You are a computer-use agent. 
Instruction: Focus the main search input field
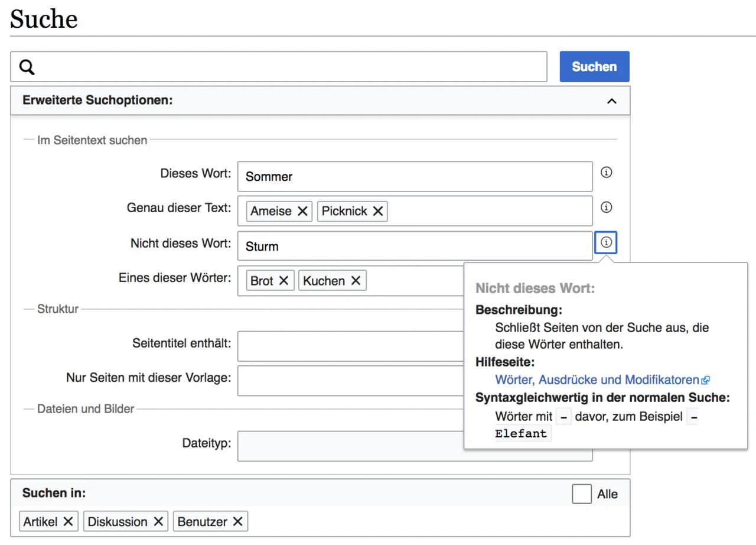point(289,67)
